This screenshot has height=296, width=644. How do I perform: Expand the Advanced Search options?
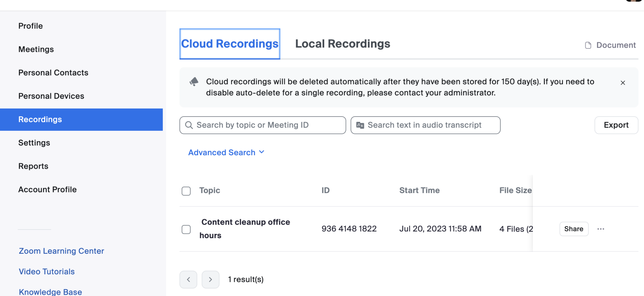pos(226,152)
